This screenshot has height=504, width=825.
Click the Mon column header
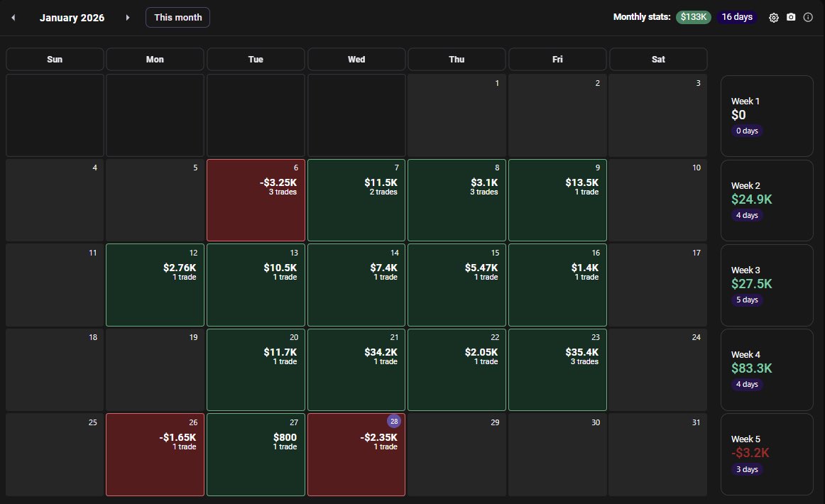tap(155, 60)
